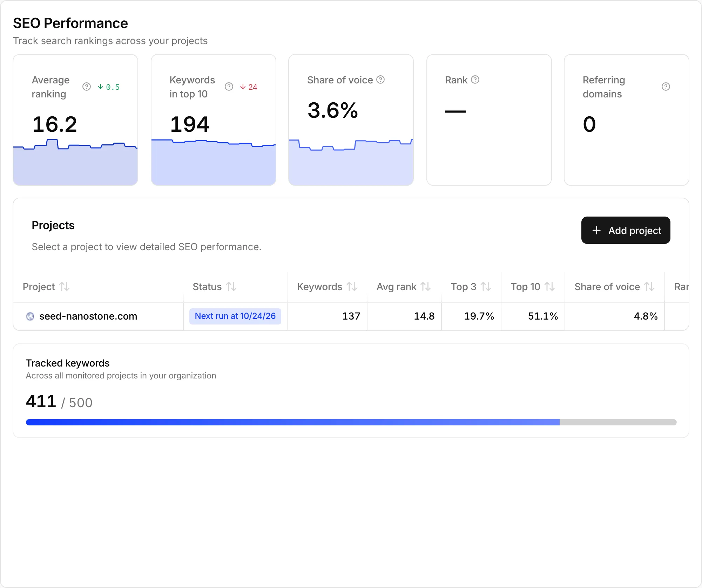Click the Referring domains help icon
The height and width of the screenshot is (588, 702).
(x=666, y=87)
